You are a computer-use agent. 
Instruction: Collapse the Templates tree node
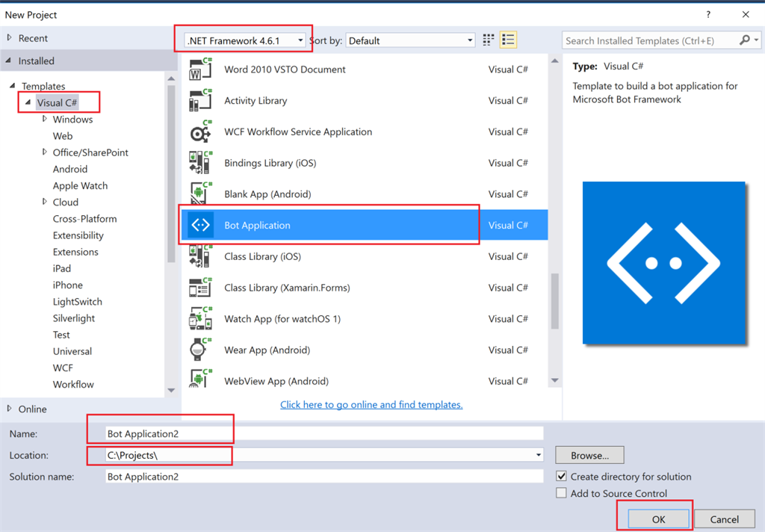12,85
